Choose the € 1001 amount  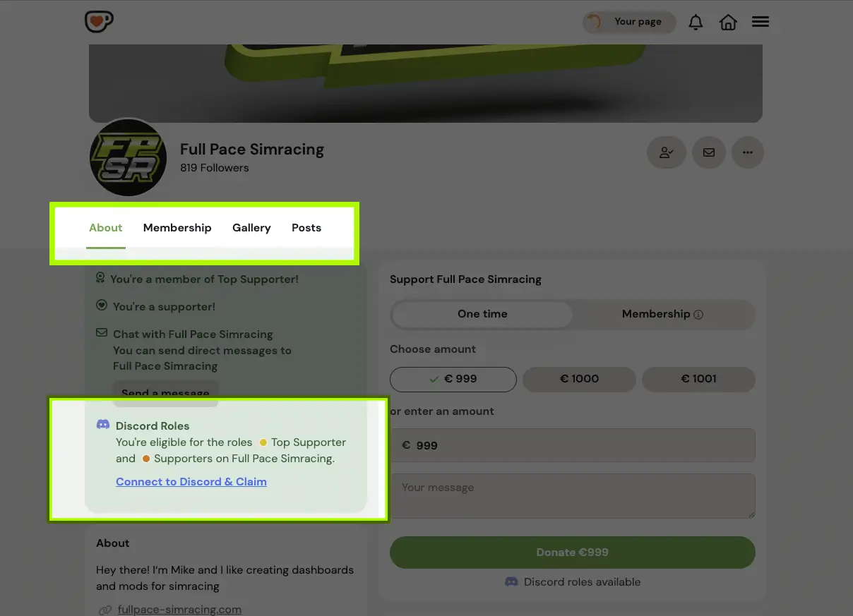[x=698, y=379]
